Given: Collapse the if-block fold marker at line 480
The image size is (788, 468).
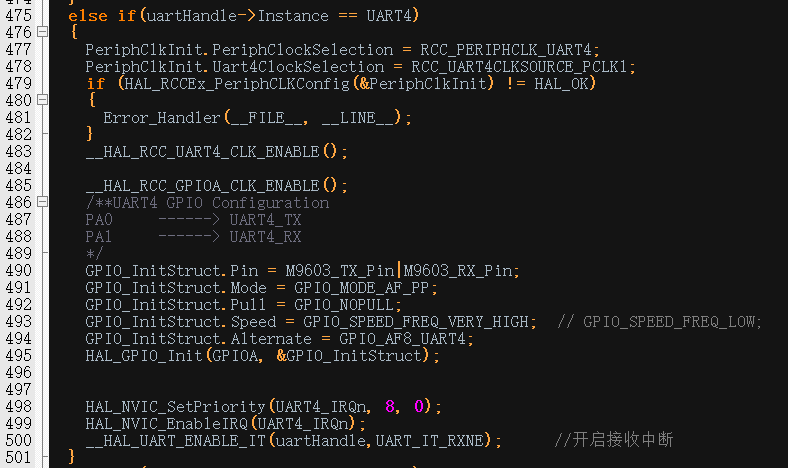Looking at the screenshot, I should tap(42, 100).
